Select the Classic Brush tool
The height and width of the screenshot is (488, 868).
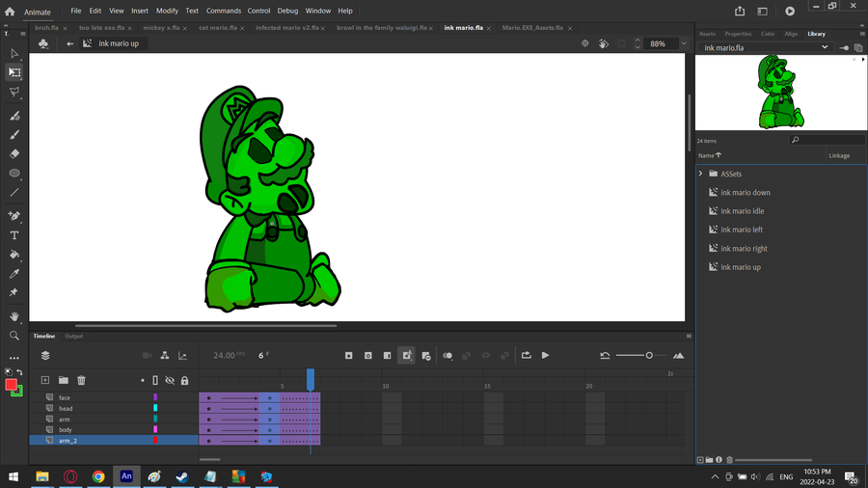pyautogui.click(x=14, y=134)
